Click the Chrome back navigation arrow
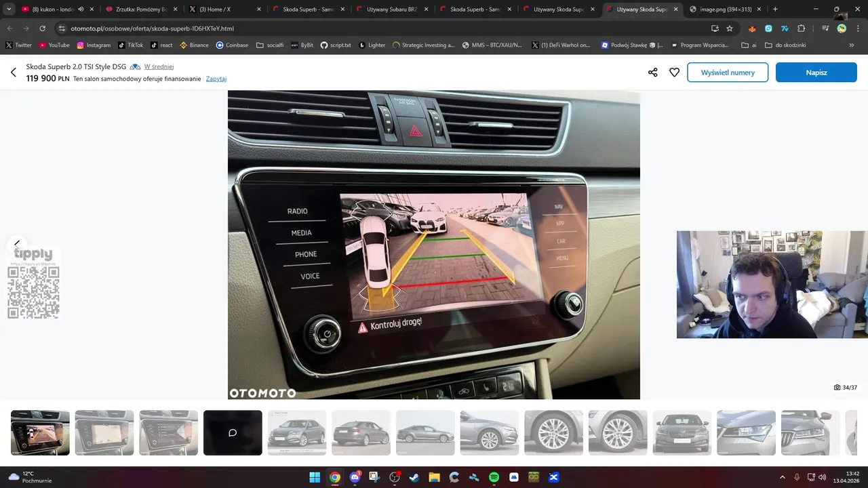The image size is (868, 488). tap(9, 28)
